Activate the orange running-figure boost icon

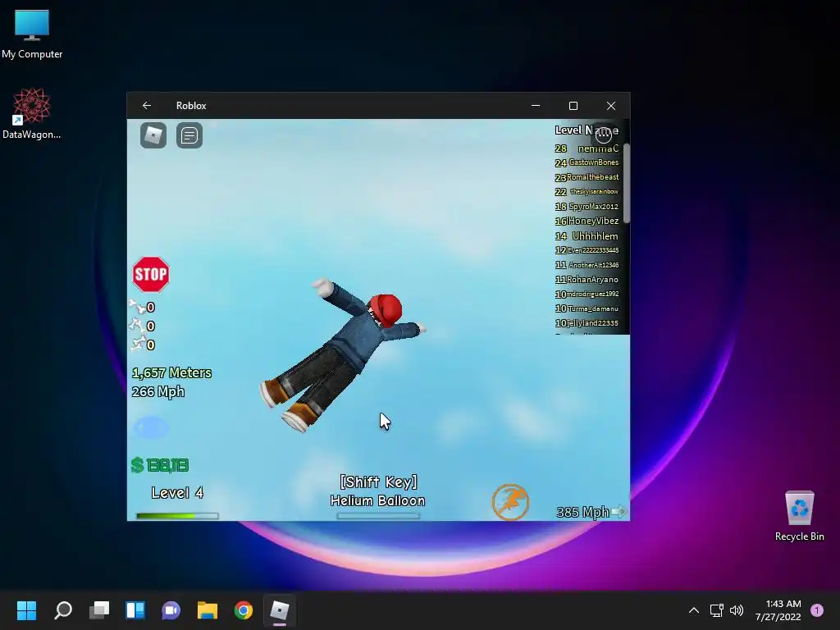tap(510, 502)
